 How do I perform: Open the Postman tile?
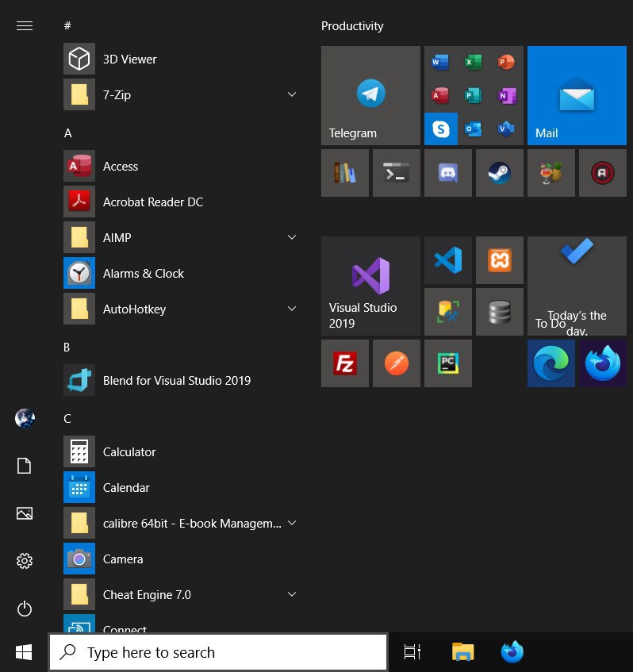click(x=397, y=363)
